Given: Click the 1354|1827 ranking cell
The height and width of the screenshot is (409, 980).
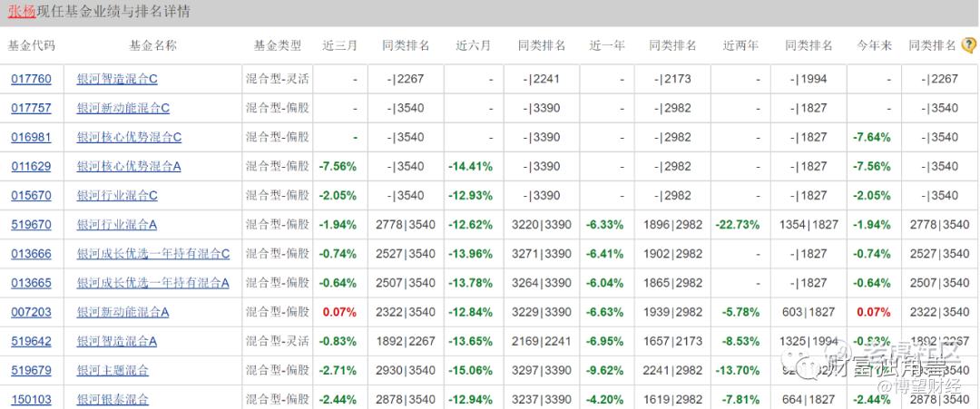Looking at the screenshot, I should click(808, 224).
